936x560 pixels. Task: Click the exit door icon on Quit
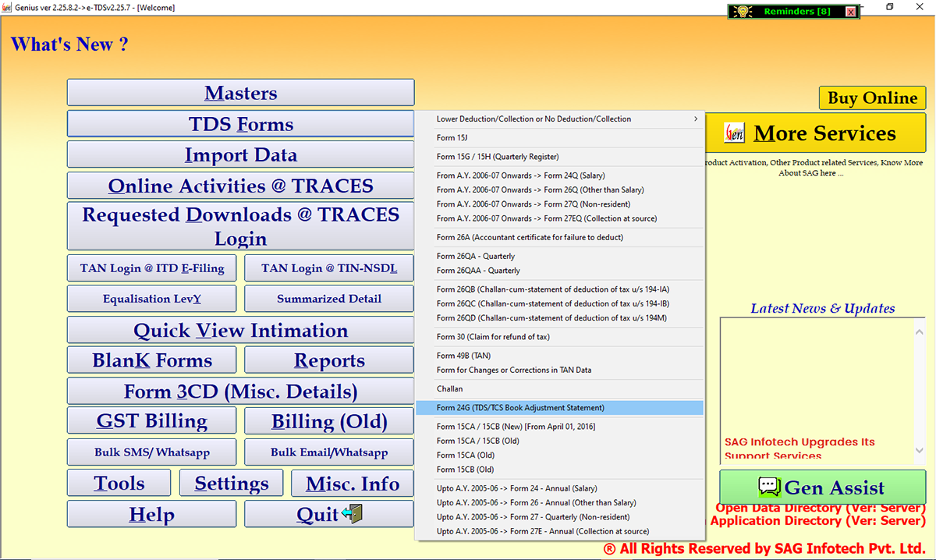(x=353, y=514)
